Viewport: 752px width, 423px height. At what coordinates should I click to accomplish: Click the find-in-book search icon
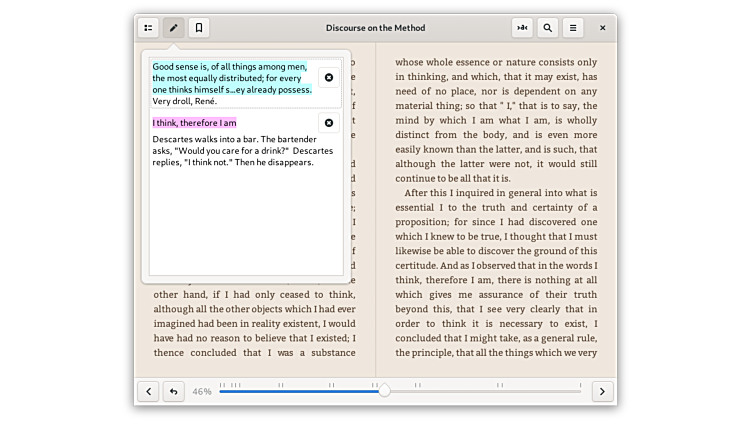[x=547, y=28]
